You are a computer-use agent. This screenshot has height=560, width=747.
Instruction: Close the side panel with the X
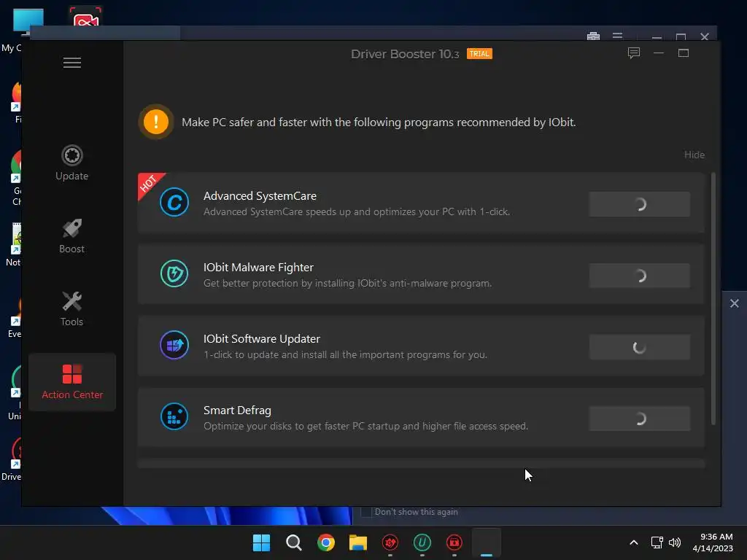pos(734,303)
